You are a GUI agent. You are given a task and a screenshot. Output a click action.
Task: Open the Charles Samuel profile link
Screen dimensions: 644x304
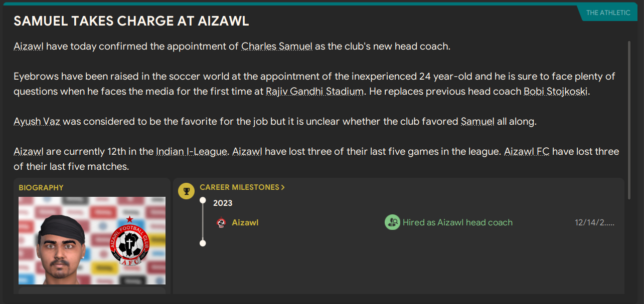pyautogui.click(x=277, y=47)
